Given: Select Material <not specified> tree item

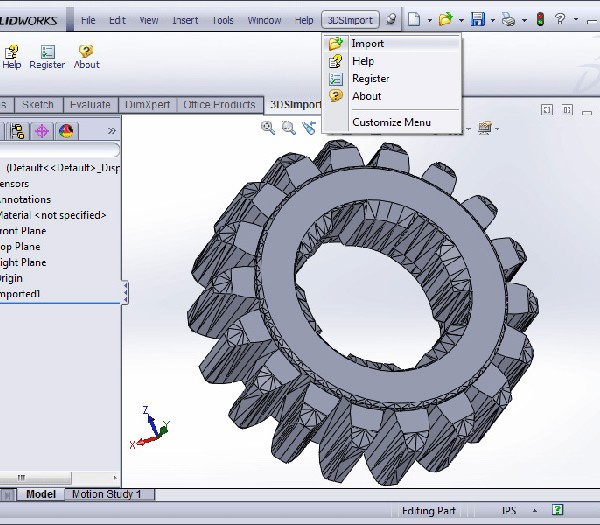Looking at the screenshot, I should tap(53, 215).
